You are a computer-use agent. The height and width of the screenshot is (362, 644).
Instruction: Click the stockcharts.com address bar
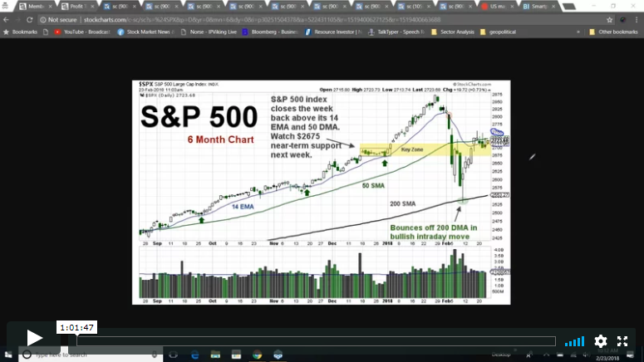click(249, 19)
